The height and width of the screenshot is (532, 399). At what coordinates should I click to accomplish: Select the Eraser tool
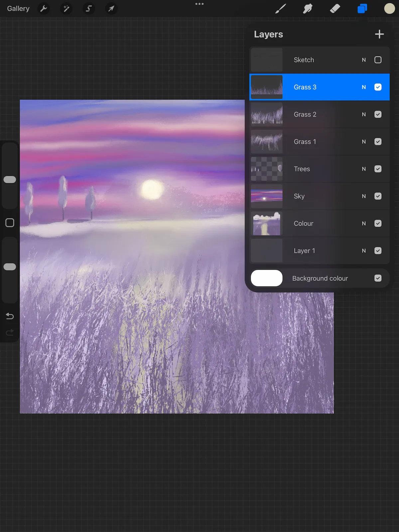(335, 9)
